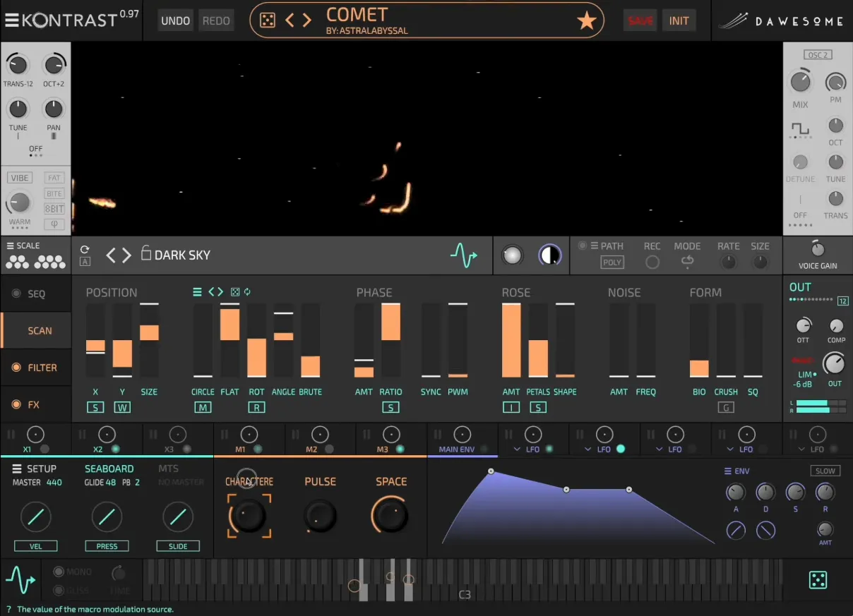The width and height of the screenshot is (853, 616).
Task: Click the VOICE GAIN knob
Action: [x=818, y=250]
